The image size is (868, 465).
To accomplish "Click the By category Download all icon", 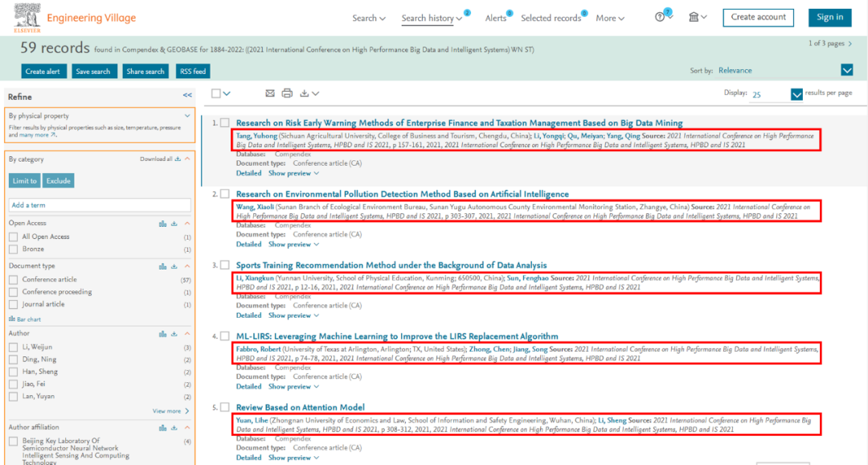I will [x=178, y=159].
